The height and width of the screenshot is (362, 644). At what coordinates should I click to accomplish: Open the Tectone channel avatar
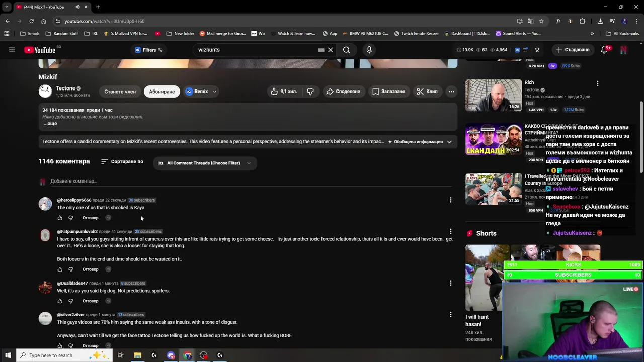click(x=45, y=91)
